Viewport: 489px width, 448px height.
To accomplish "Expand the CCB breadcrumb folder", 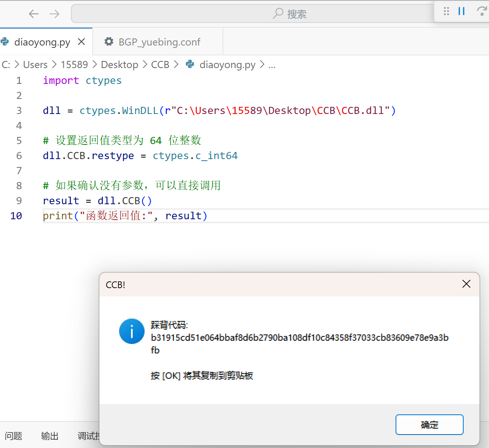I will coord(160,65).
